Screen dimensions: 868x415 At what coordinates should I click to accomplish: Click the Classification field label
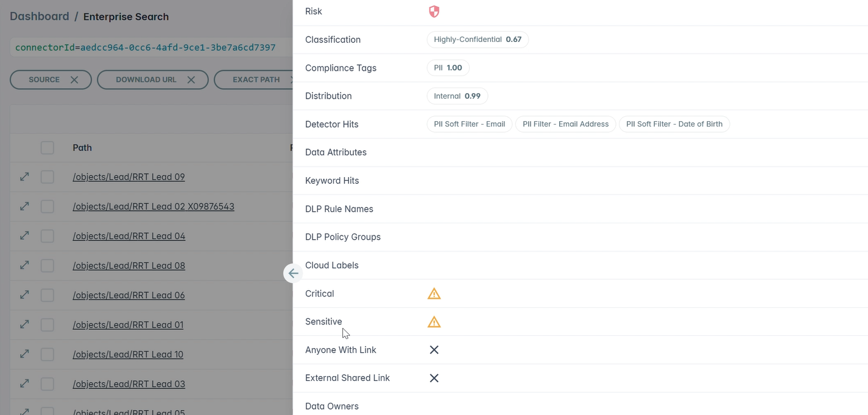[333, 40]
